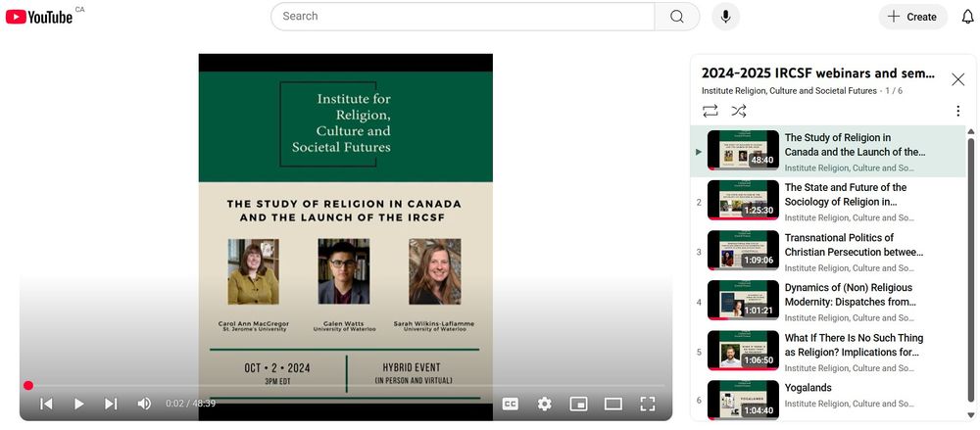The width and height of the screenshot is (980, 430).
Task: Click thumbnail with 1:01:21 duration
Action: 743,300
